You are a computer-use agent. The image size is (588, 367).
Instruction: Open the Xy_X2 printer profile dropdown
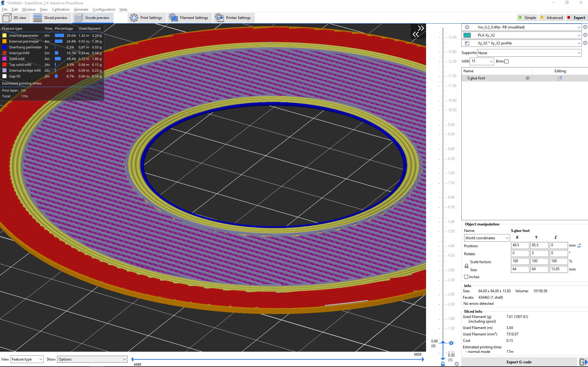(x=521, y=43)
